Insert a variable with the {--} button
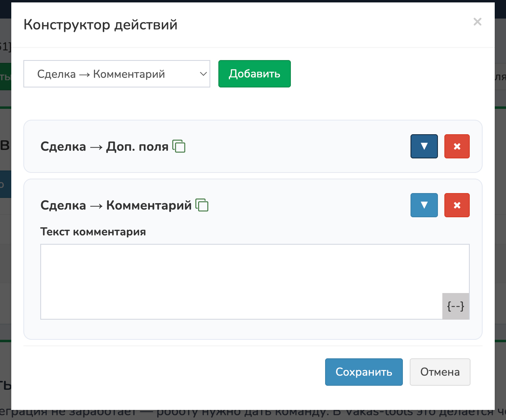The image size is (506, 420). [456, 306]
